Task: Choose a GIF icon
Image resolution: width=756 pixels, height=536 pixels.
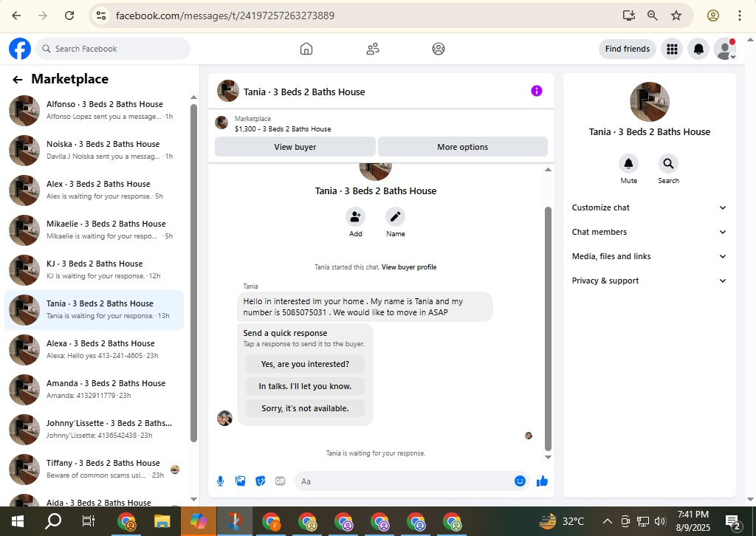Action: click(x=280, y=481)
